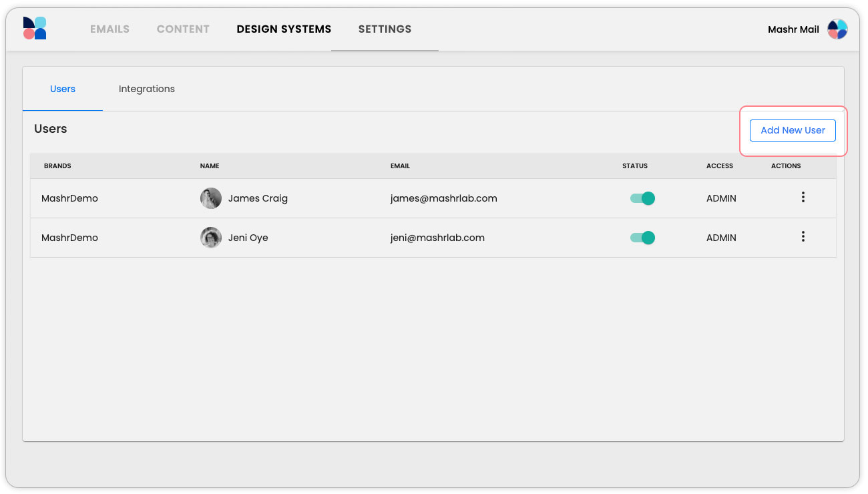This screenshot has width=868, height=494.
Task: Disable Jeni Oye's status toggle
Action: [642, 238]
